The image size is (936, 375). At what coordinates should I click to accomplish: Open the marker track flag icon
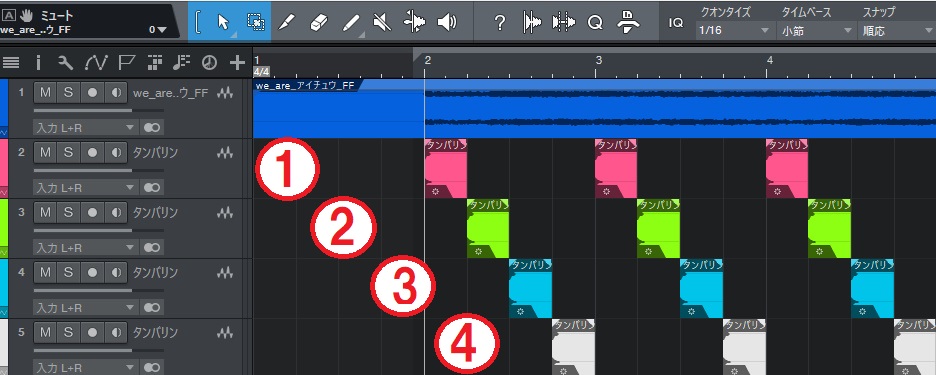126,62
